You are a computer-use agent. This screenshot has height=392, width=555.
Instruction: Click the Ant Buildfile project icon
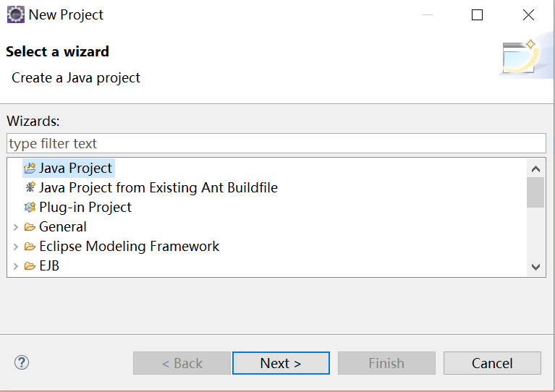point(30,187)
